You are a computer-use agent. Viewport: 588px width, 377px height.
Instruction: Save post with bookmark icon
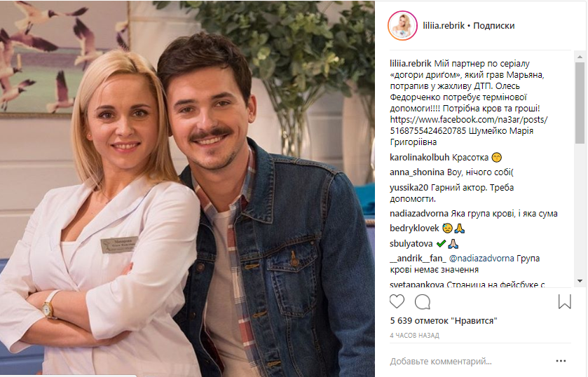coord(564,301)
